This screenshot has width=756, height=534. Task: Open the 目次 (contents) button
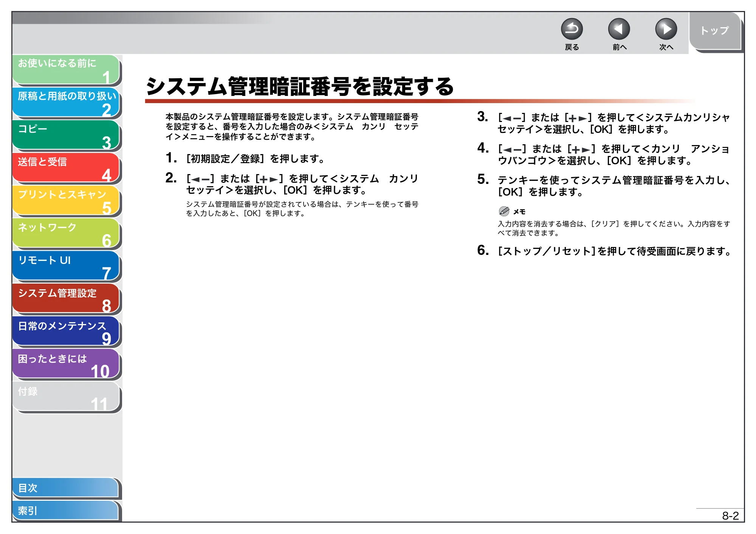[66, 488]
